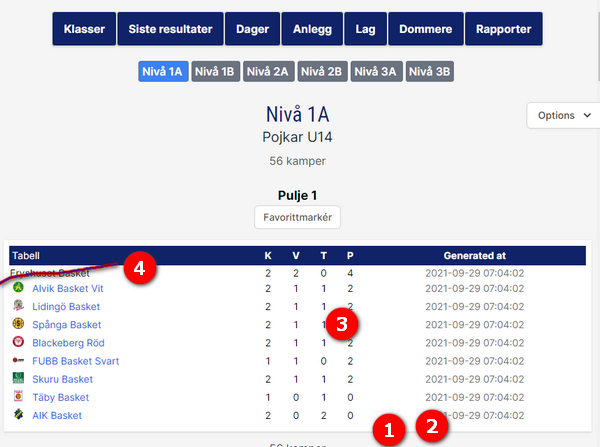
Task: Click the Alvik Basket Vit team logo
Action: coord(18,287)
